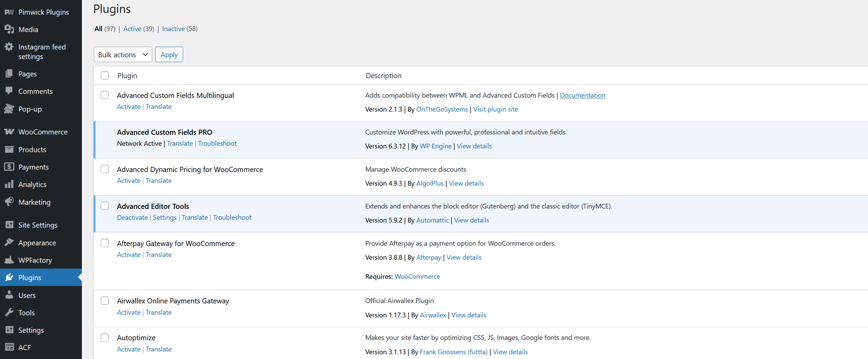Screen dimensions: 868x359
Task: Check Advanced Dynamic Pricing for WooCommerce checkbox
Action: (105, 169)
